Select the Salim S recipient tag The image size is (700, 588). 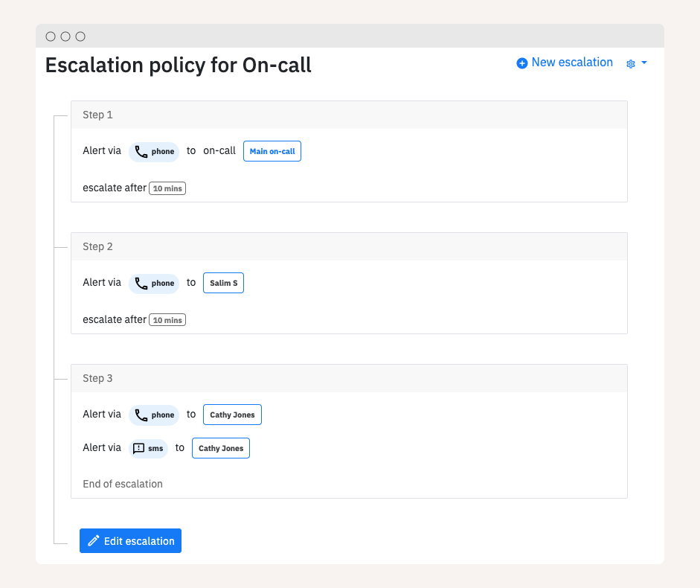(223, 284)
